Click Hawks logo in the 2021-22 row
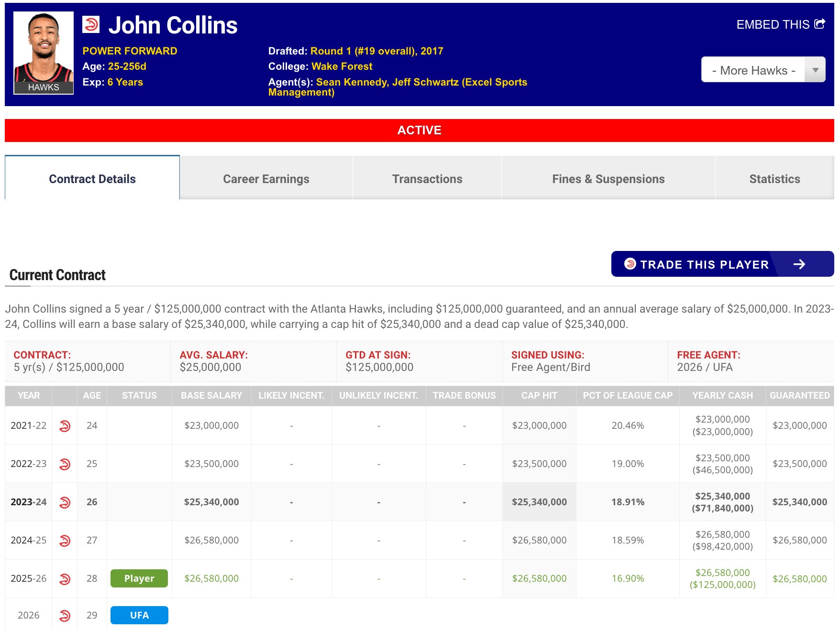The height and width of the screenshot is (630, 840). (65, 425)
